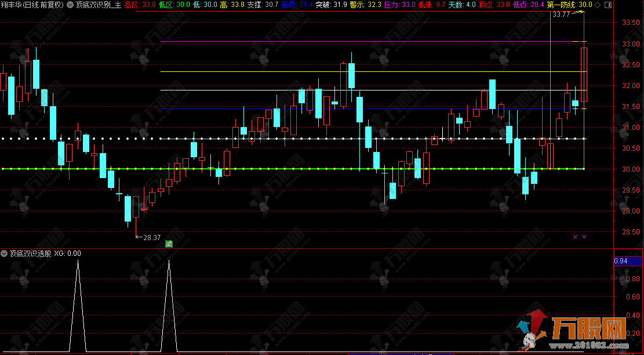The height and width of the screenshot is (355, 644).
Task: Select the 33.77 highest price label
Action: (561, 14)
